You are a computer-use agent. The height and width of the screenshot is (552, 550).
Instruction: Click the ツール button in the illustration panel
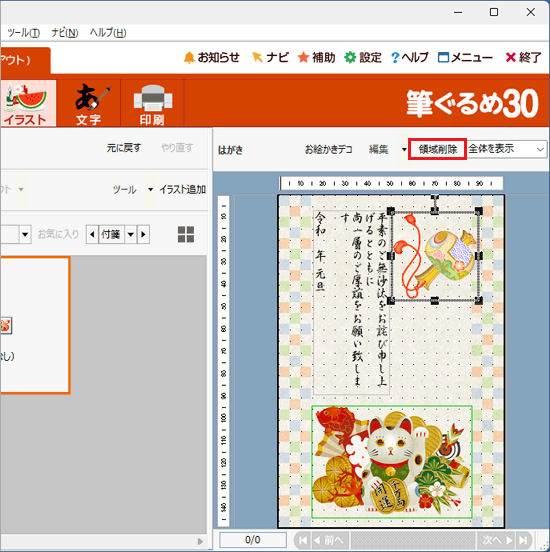tap(125, 190)
